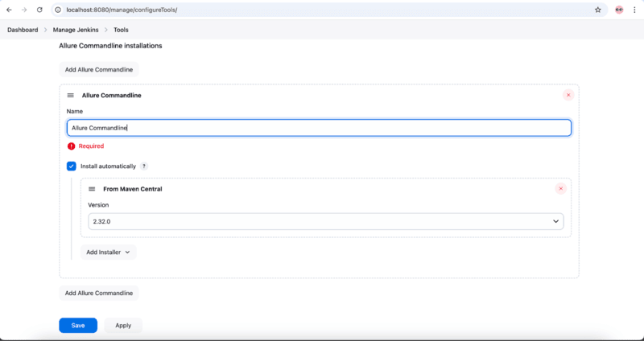
Task: Click the top Add Allure Commandline button
Action: click(x=99, y=69)
